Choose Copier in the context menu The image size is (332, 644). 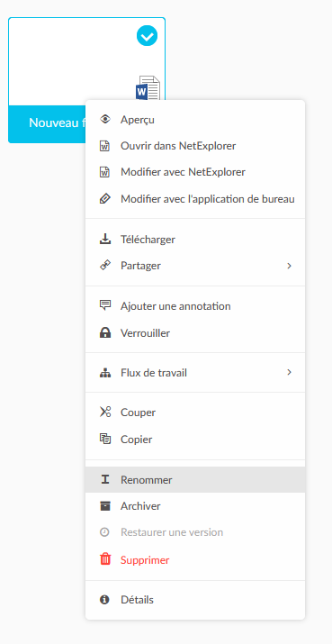tap(195, 439)
